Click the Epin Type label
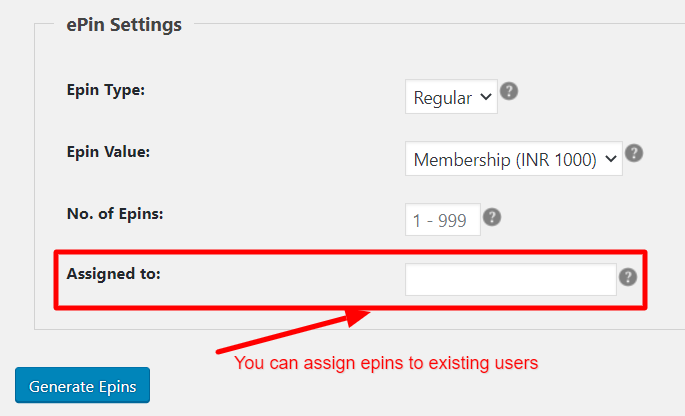The width and height of the screenshot is (685, 416). (106, 90)
